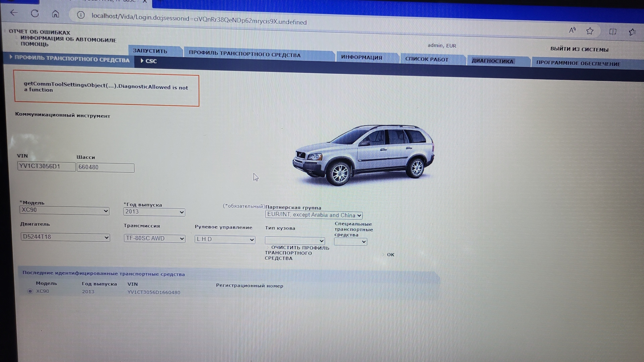The height and width of the screenshot is (362, 644).
Task: Open the Трансмиссия TF-80SC AWD dropdown
Action: [154, 238]
